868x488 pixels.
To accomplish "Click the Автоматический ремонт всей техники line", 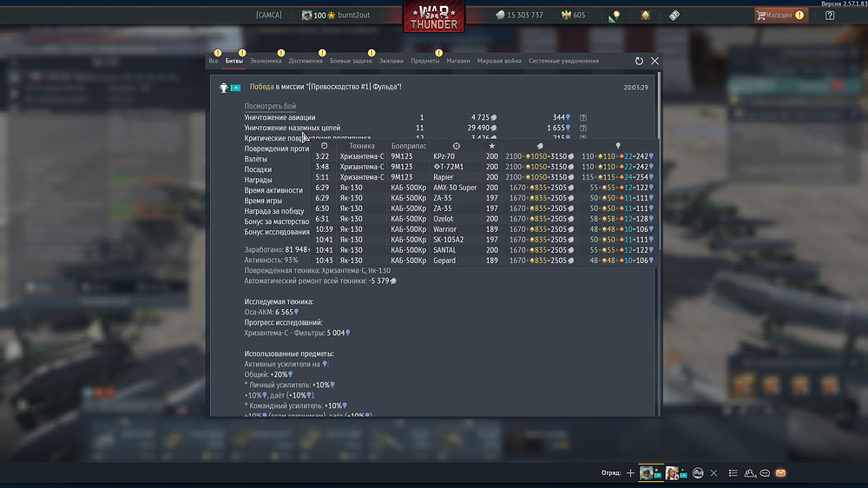I will pos(320,280).
